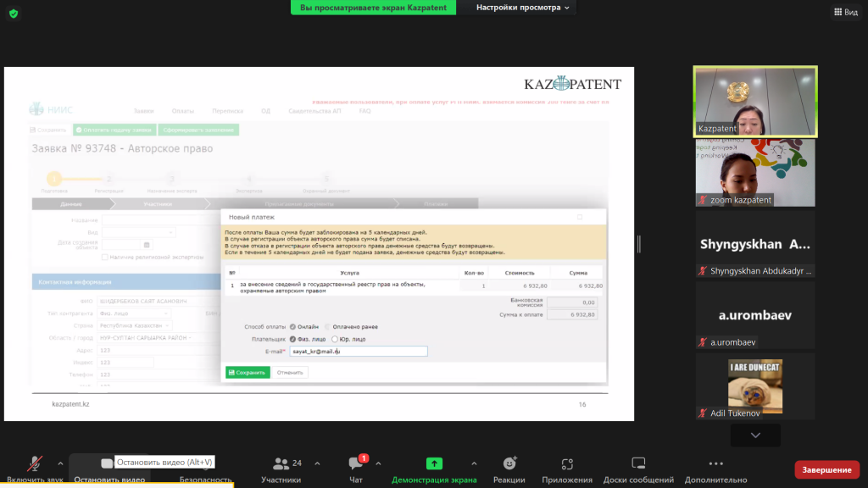Open the Реакции reactions menu
The image size is (868, 488).
click(509, 469)
